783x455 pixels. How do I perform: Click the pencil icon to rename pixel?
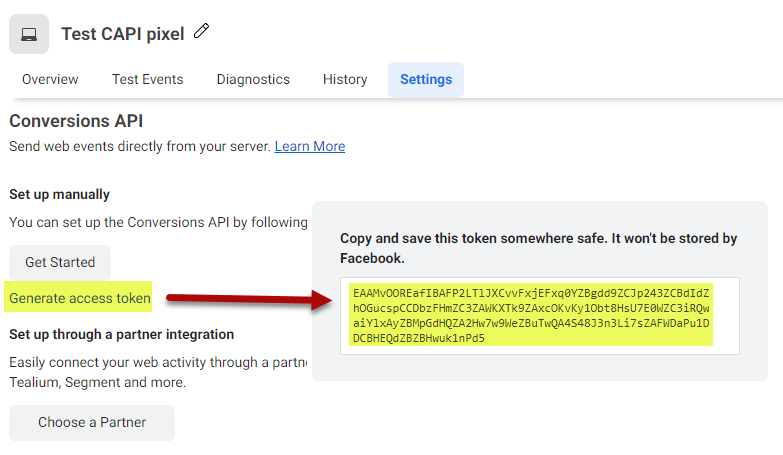coord(202,32)
